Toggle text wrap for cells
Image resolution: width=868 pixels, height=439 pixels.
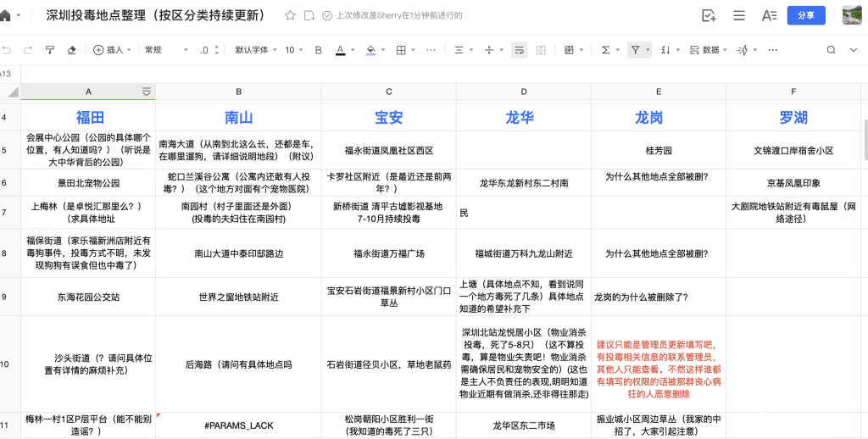pyautogui.click(x=519, y=50)
